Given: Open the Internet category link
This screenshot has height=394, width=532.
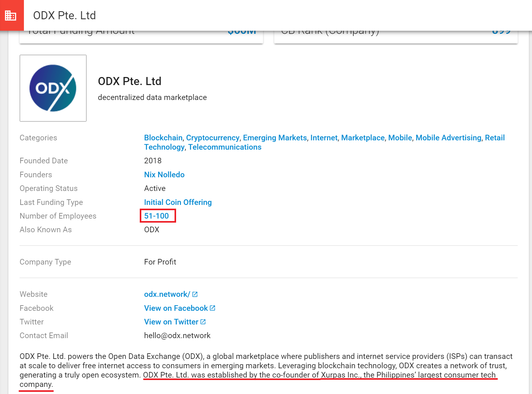Looking at the screenshot, I should click(324, 138).
